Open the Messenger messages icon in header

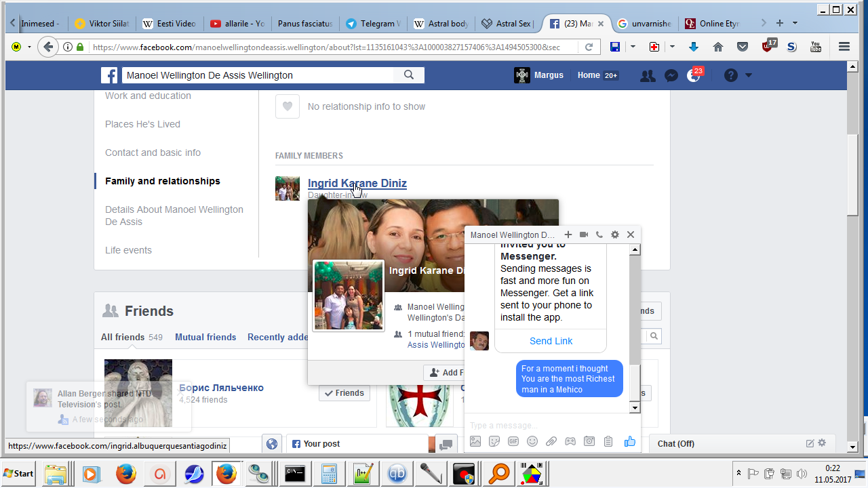pos(671,75)
